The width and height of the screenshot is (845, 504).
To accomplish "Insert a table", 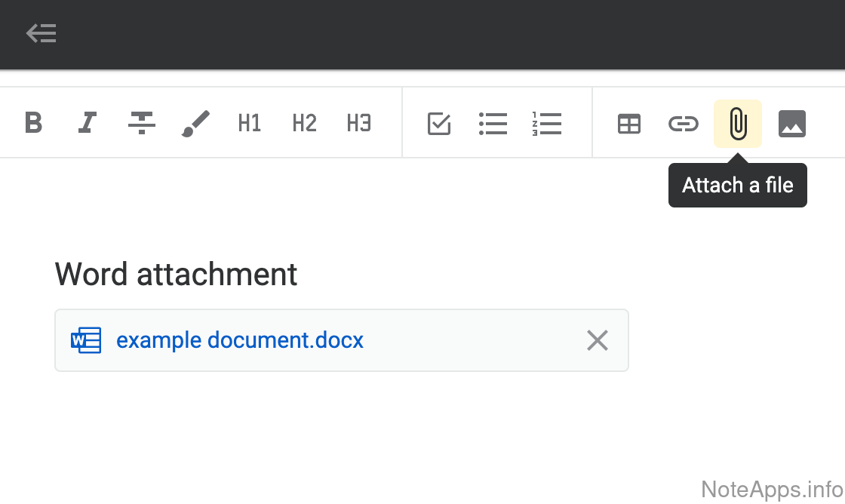I will [x=629, y=123].
